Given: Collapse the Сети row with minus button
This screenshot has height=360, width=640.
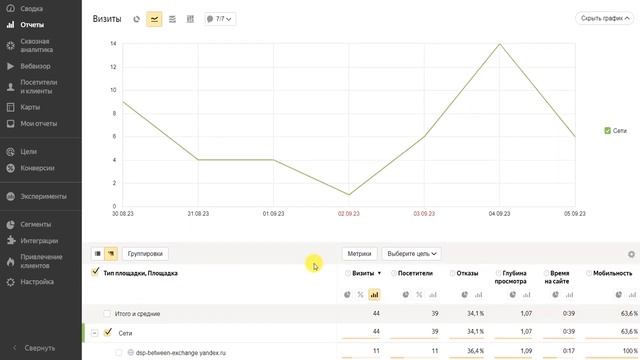Looking at the screenshot, I should coord(95,333).
